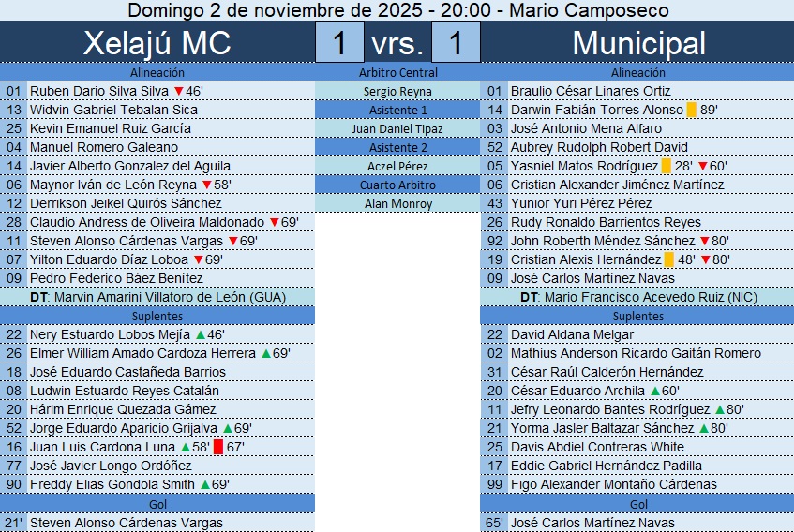Viewport: 794px width, 532px height.
Task: Select Municipal's score box
Action: tap(456, 43)
